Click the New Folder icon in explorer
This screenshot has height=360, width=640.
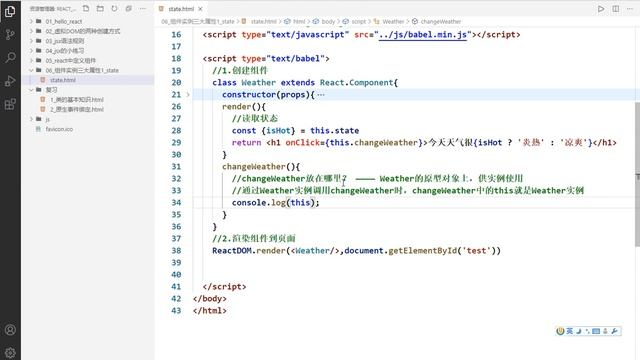[100, 9]
